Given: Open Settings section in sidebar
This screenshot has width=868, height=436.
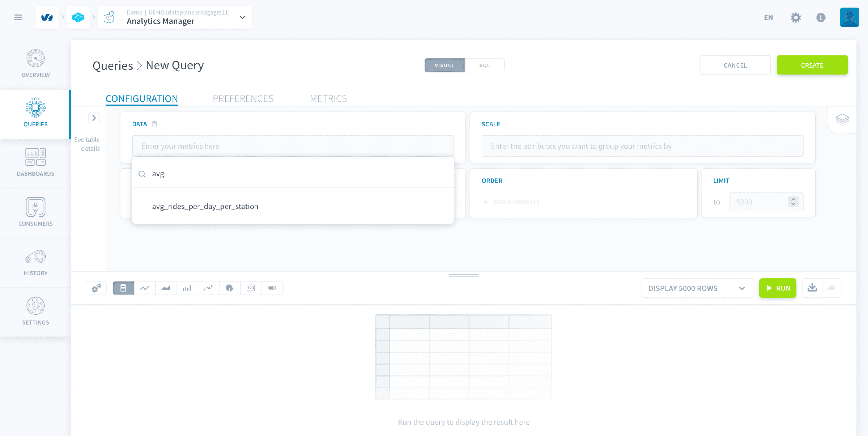Looking at the screenshot, I should coord(35,312).
